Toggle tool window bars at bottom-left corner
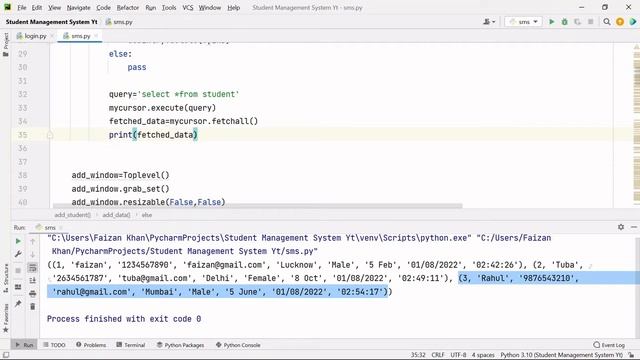 tap(6, 355)
